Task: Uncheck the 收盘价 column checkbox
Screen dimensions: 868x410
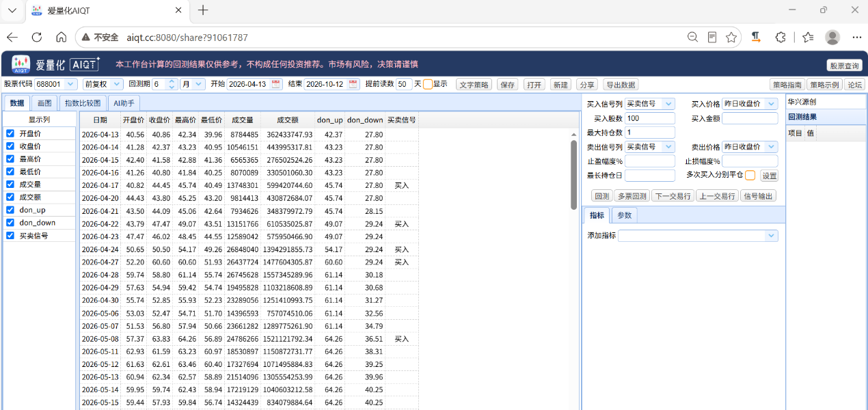Action: [10, 146]
